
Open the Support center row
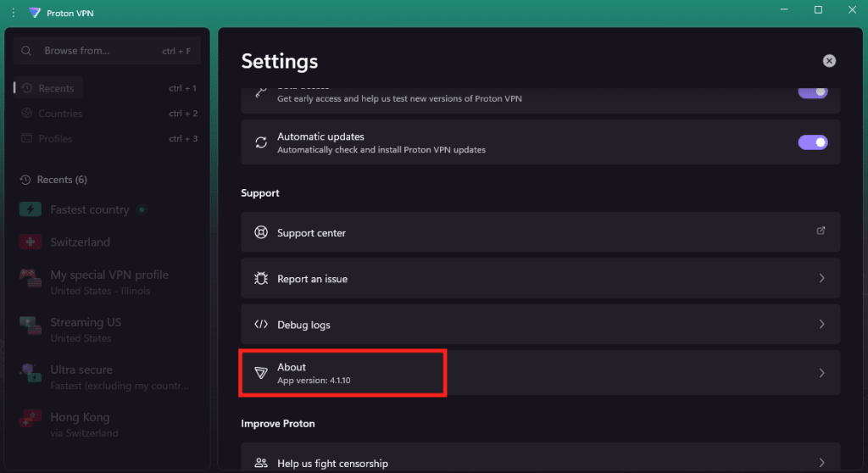(540, 232)
